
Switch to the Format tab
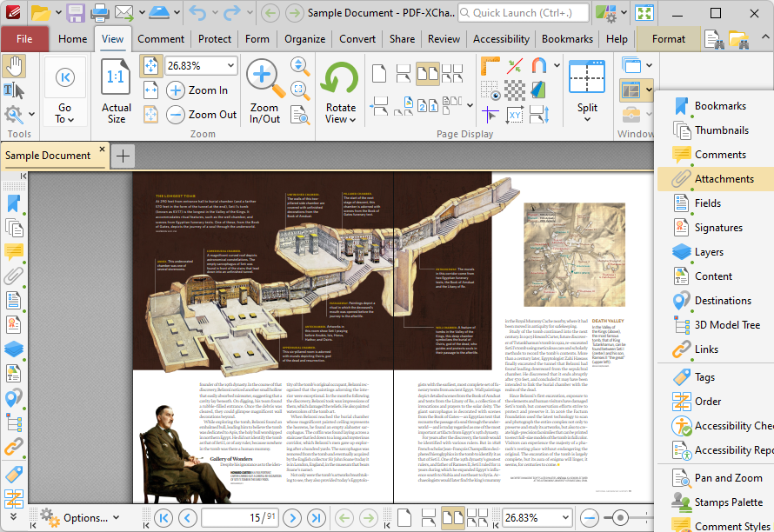(x=669, y=39)
